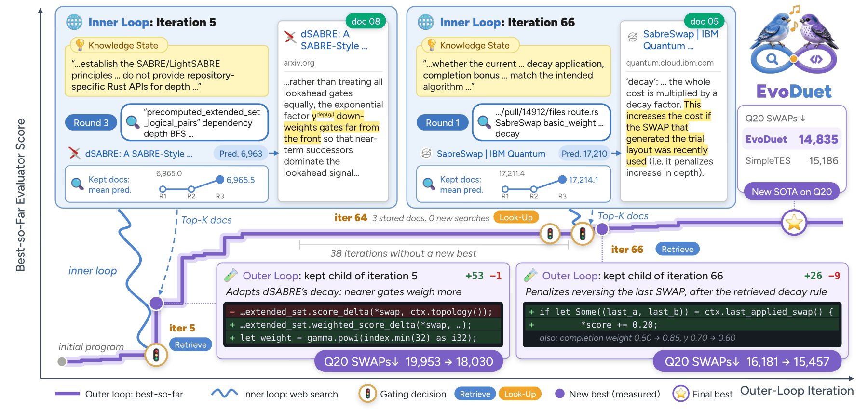Image resolution: width=868 pixels, height=410 pixels.
Task: Click the Retrieve button under iter 5
Action: (x=190, y=344)
